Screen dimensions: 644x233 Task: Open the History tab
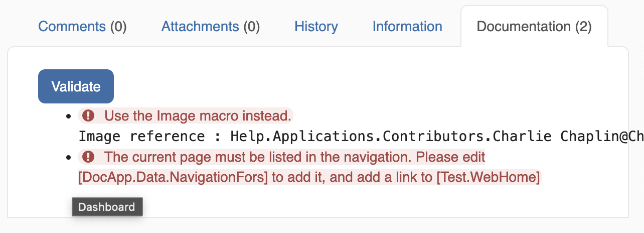coord(316,27)
